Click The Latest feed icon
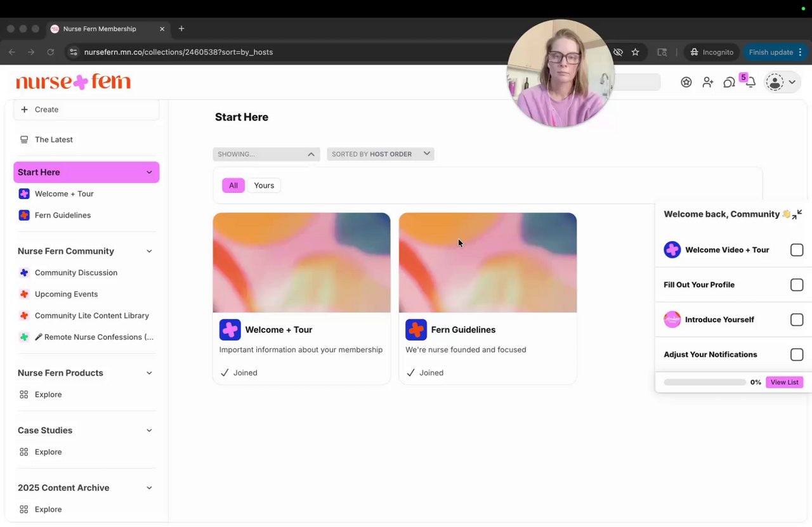This screenshot has width=812, height=527. click(24, 140)
